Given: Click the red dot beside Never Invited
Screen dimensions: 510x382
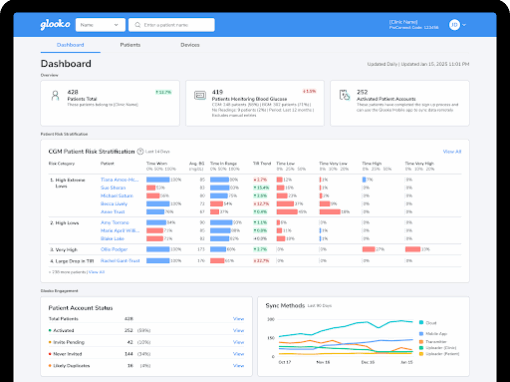Looking at the screenshot, I should point(50,354).
